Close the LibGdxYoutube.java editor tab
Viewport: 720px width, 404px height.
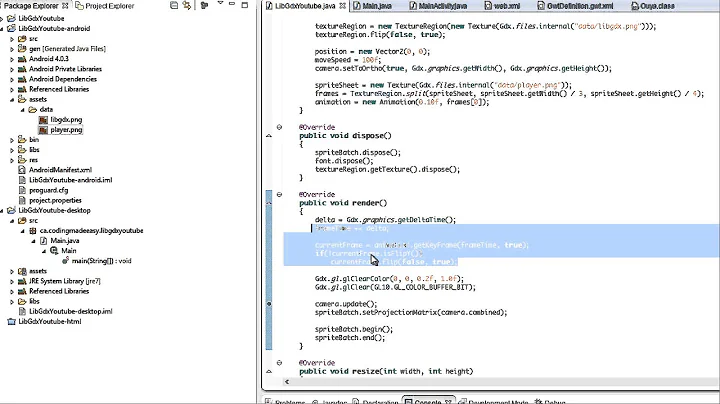(x=342, y=6)
